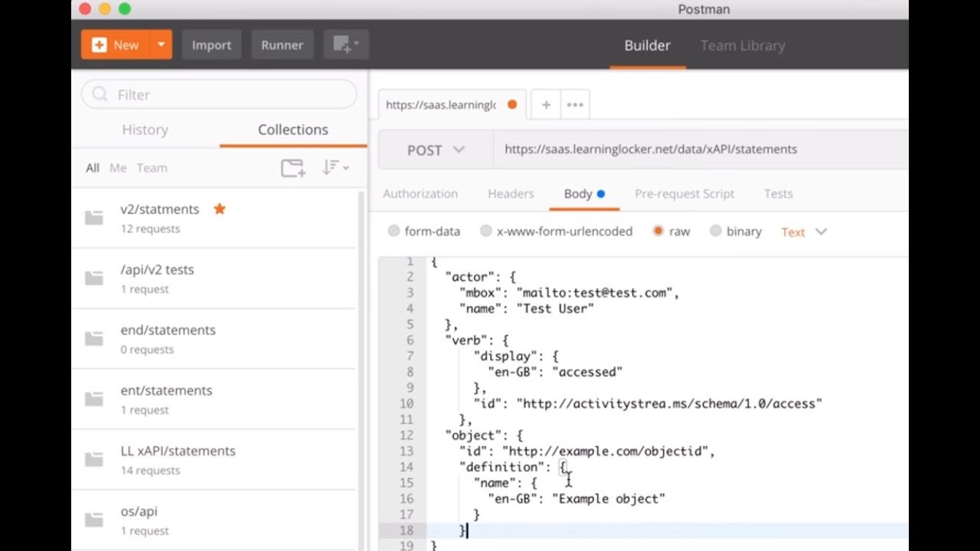
Task: Click the "14 requests" count text
Action: 150,471
